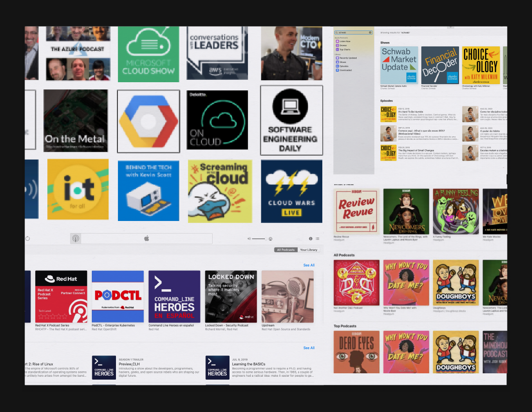Screen dimensions: 532x412
Task: Open Deloitte On Cloud podcast tile
Action: [217, 120]
